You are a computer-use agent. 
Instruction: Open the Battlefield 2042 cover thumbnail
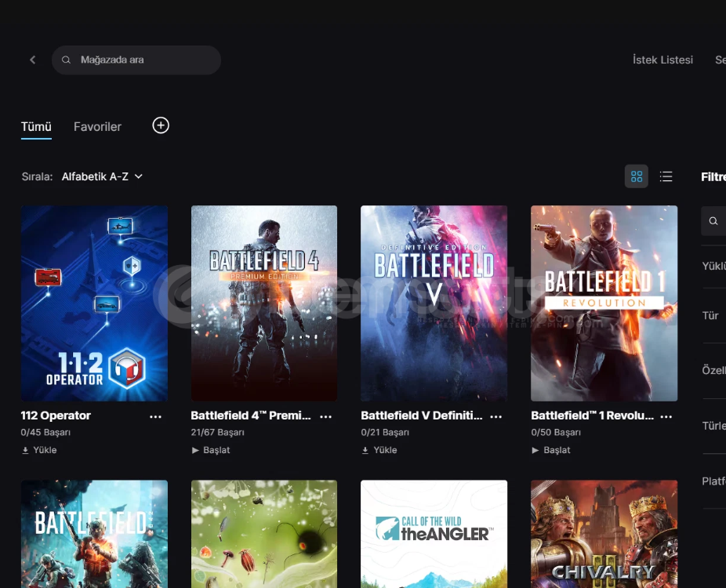point(94,534)
